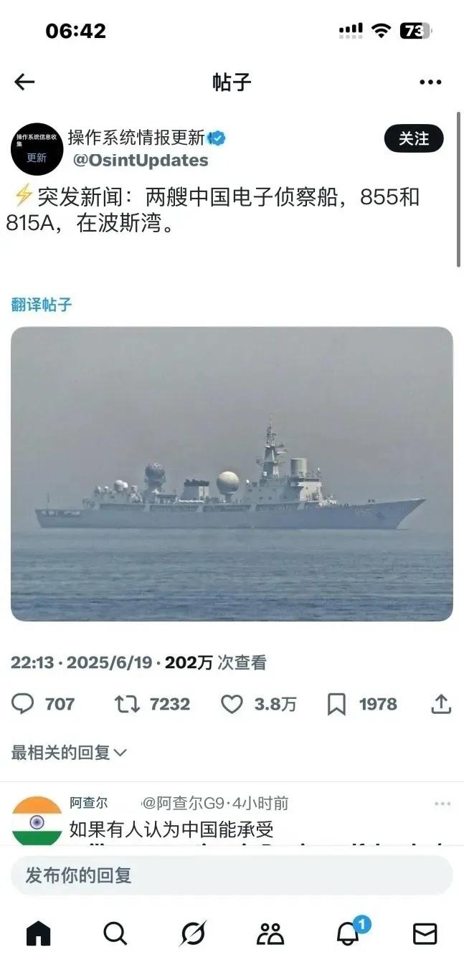464x980 pixels.
Task: Open the Grok slash icon tab
Action: click(193, 933)
